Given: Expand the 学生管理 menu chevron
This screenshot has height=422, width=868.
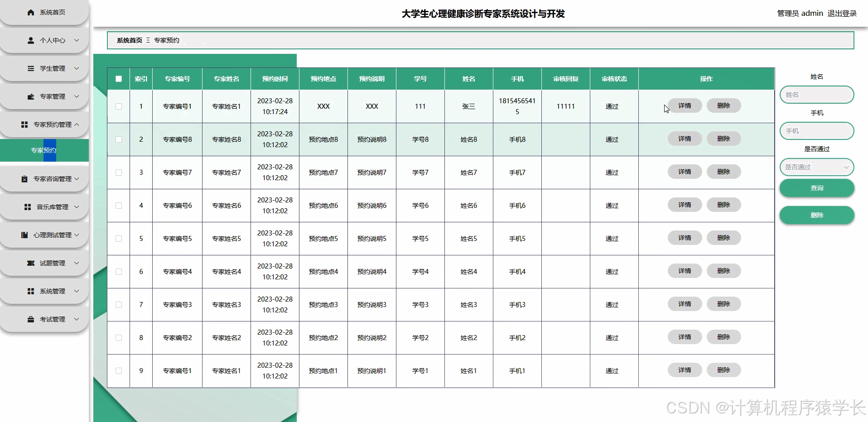Looking at the screenshot, I should point(77,68).
